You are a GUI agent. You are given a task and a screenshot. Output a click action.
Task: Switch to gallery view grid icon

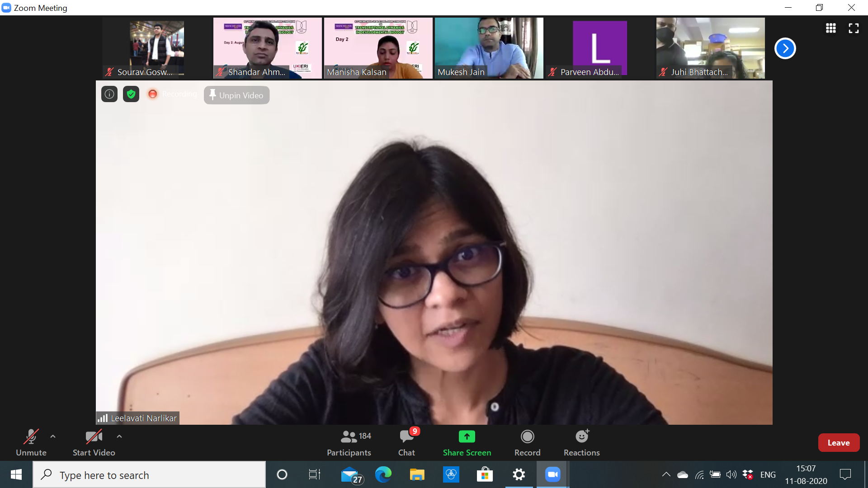click(830, 28)
